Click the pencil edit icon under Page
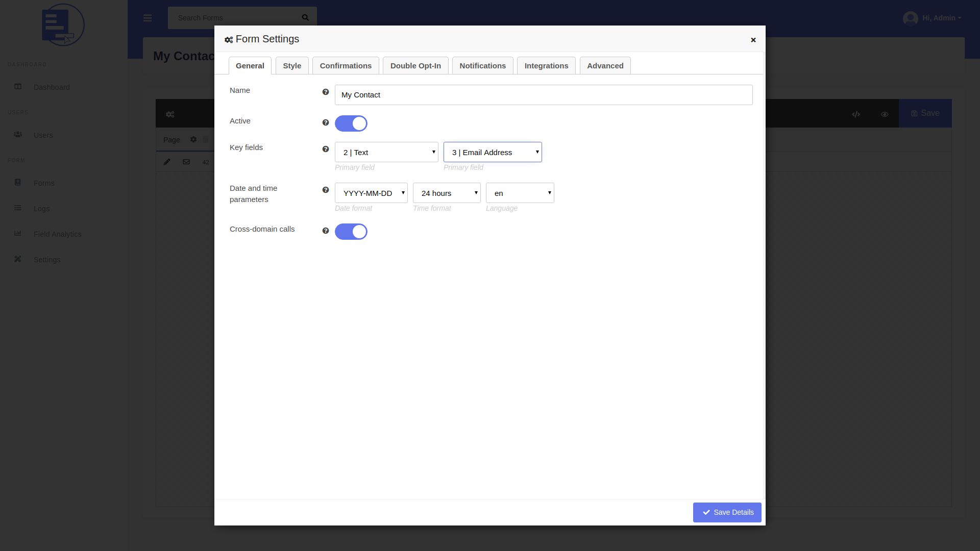Screen dimensions: 980x551 pos(167,162)
